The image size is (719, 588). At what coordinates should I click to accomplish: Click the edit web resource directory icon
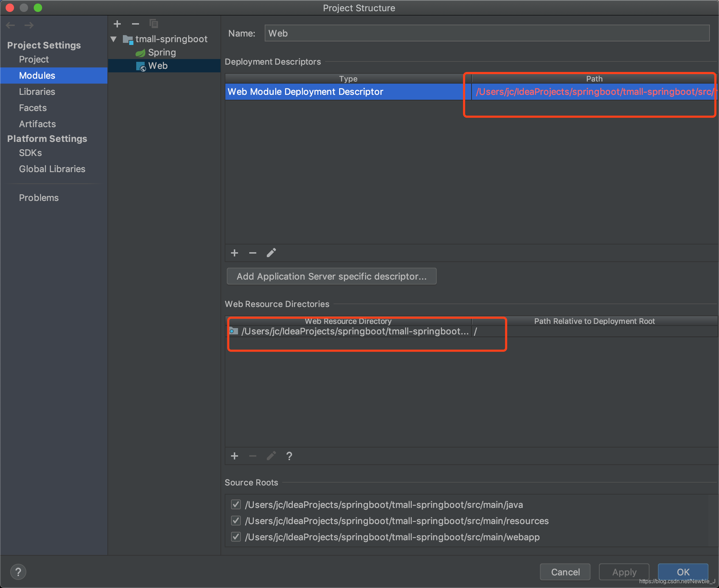coord(270,457)
